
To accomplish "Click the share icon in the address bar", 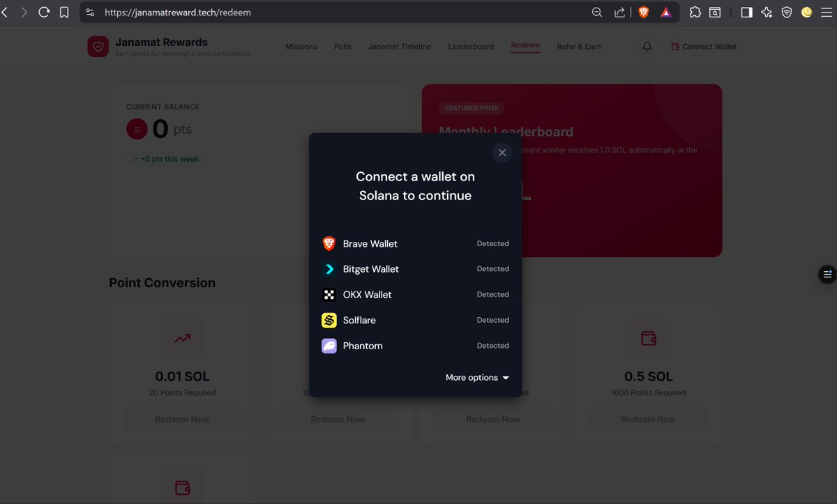I will point(619,13).
